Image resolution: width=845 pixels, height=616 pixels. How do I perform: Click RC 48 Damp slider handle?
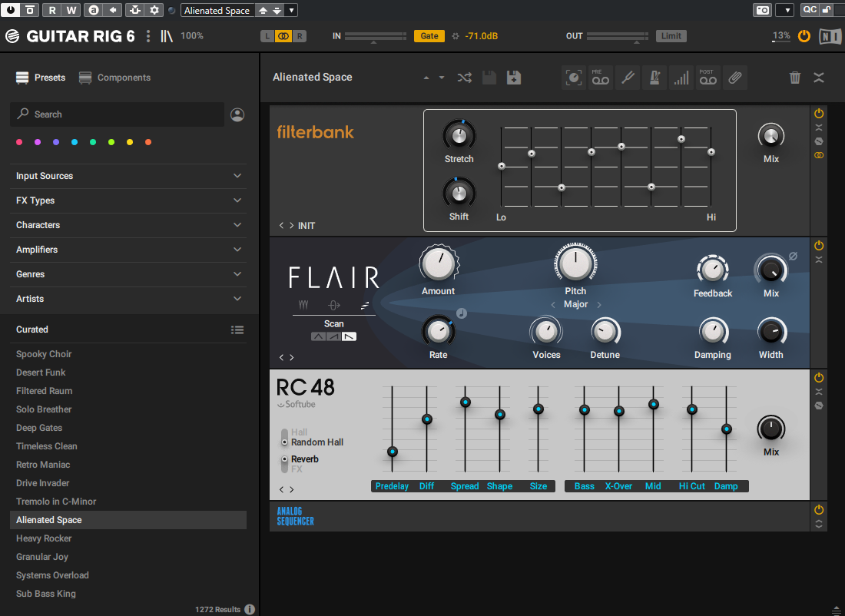pos(727,429)
